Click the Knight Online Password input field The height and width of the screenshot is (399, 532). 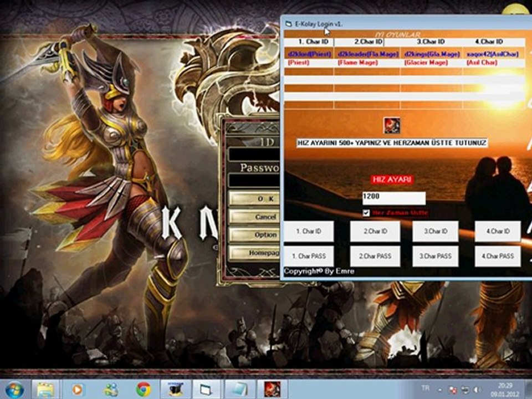click(x=254, y=180)
